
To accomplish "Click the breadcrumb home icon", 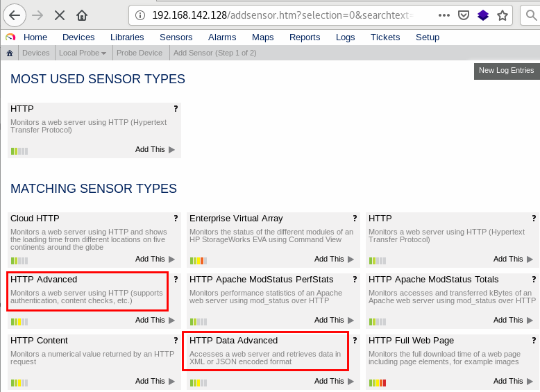I will tap(9, 53).
